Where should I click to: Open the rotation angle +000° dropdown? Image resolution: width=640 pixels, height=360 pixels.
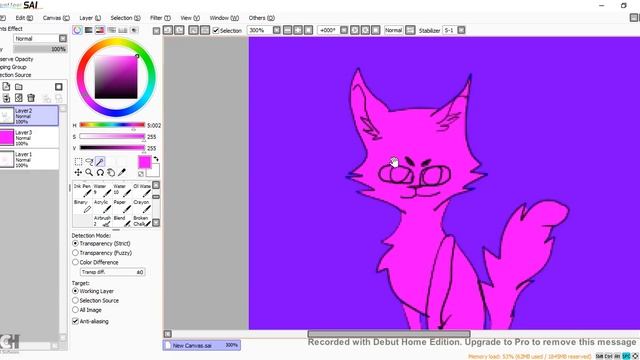tap(344, 30)
